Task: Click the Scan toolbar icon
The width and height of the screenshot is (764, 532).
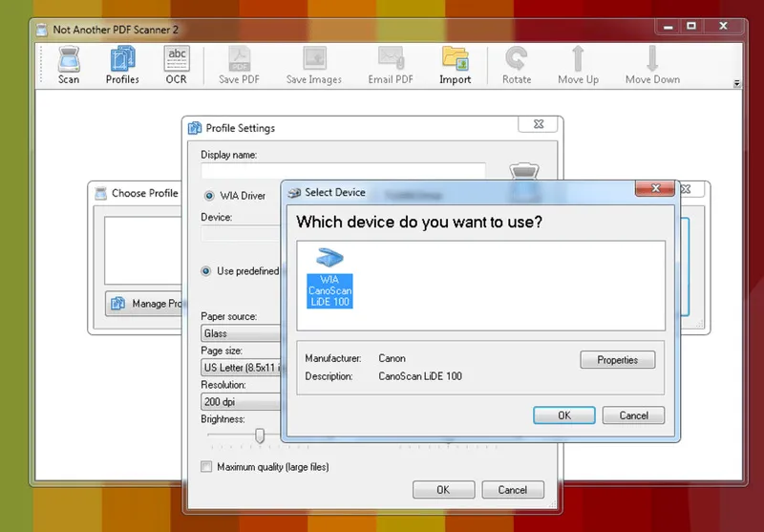Action: (69, 60)
